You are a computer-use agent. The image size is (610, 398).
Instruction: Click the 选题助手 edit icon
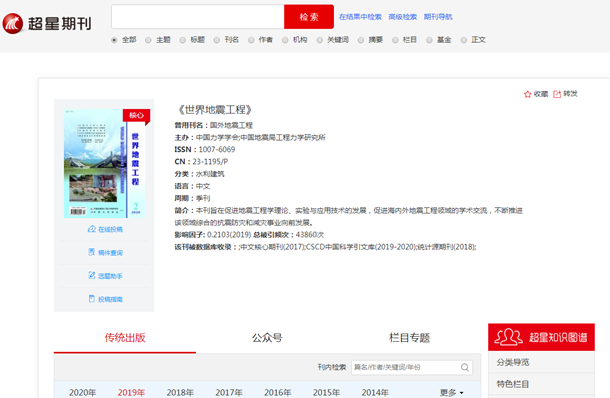(x=92, y=275)
